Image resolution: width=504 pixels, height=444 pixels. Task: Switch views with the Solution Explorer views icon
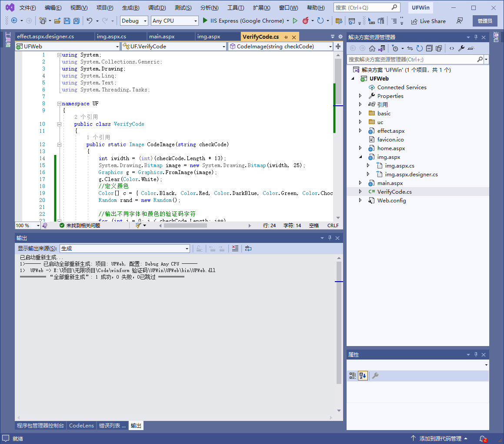click(381, 48)
